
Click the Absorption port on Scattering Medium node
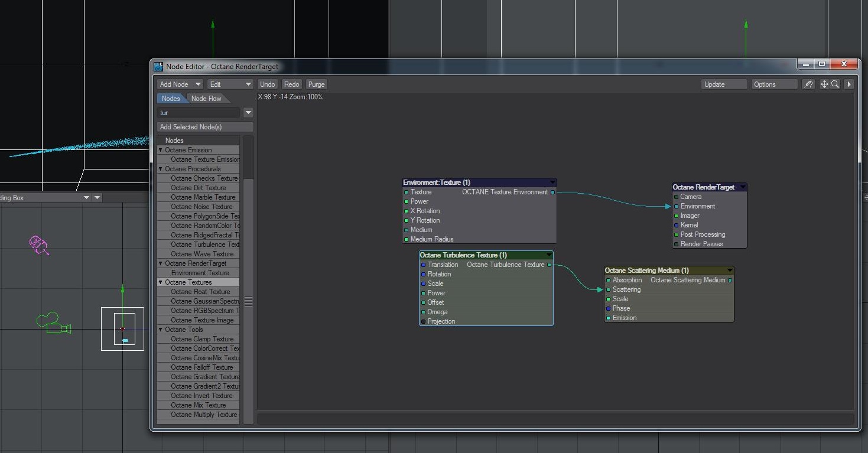tap(608, 280)
